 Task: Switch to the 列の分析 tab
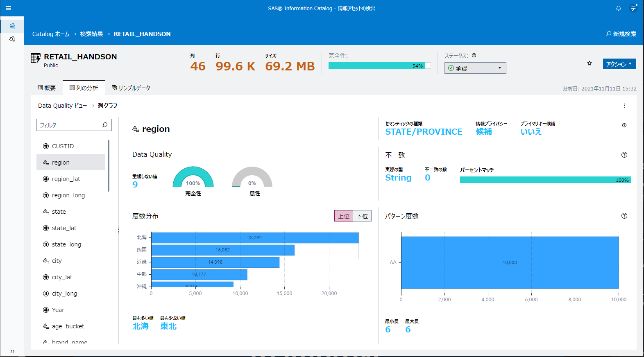[84, 88]
